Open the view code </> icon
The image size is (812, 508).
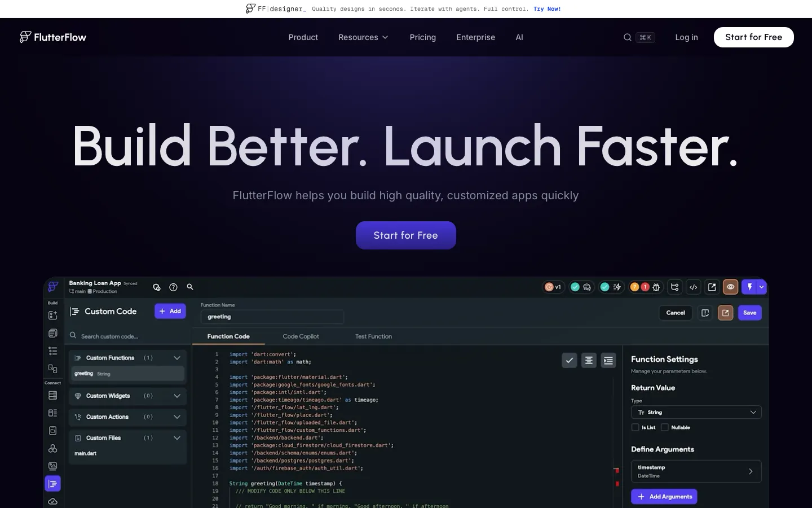point(694,287)
